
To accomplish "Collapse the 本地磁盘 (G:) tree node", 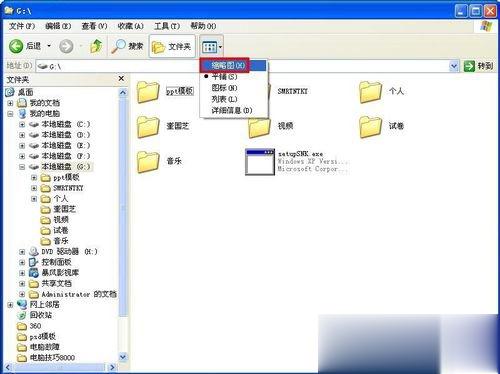I will [22, 167].
